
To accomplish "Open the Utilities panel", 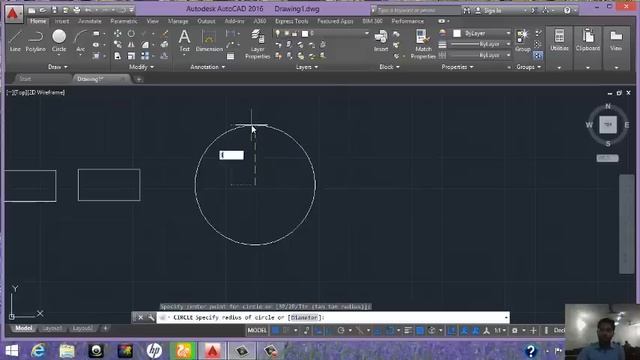I will [x=559, y=40].
